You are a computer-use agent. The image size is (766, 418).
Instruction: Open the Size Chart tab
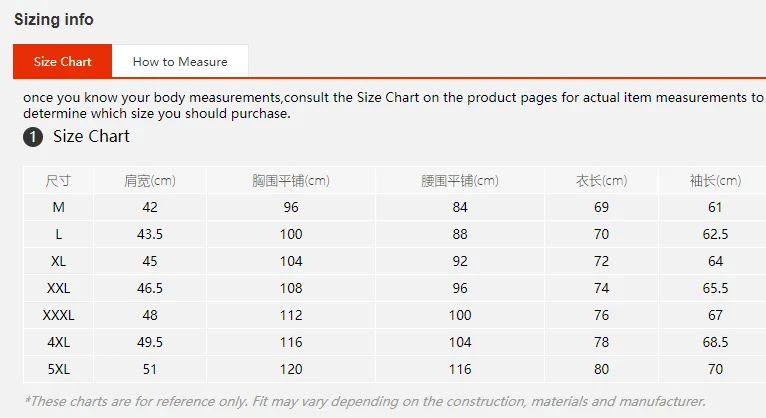pyautogui.click(x=63, y=62)
